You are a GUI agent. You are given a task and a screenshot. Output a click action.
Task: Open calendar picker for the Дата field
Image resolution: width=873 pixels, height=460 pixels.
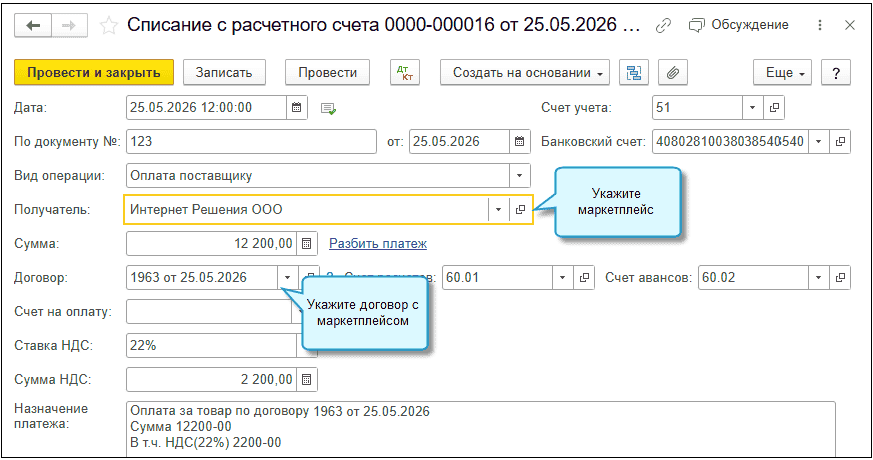(297, 107)
